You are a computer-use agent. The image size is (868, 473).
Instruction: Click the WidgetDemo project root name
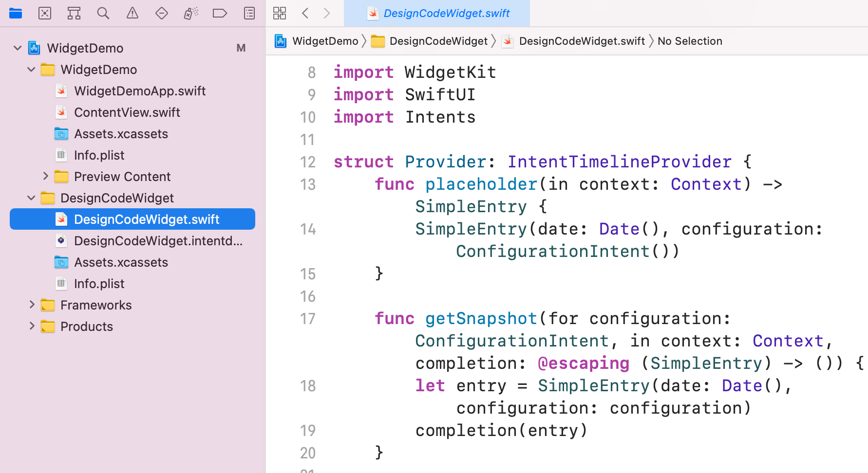85,48
